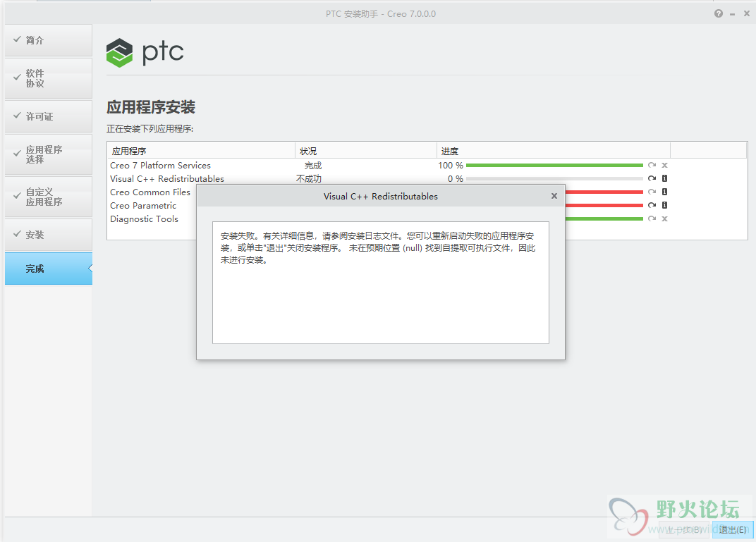Click the 0 % progress value

pos(455,179)
